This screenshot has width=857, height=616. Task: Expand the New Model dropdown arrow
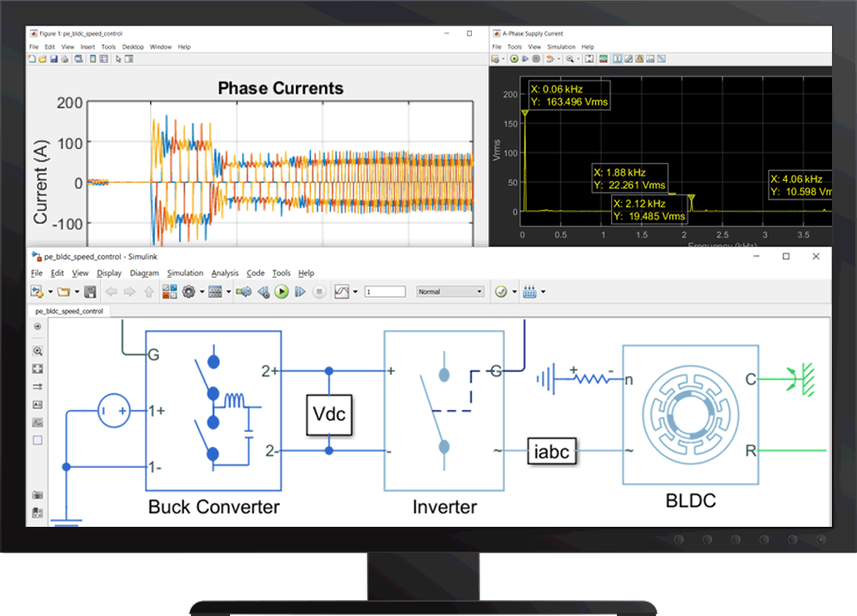click(50, 292)
